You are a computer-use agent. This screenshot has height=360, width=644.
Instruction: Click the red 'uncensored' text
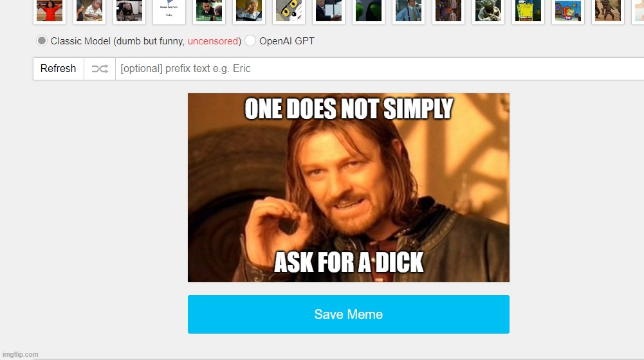(213, 41)
